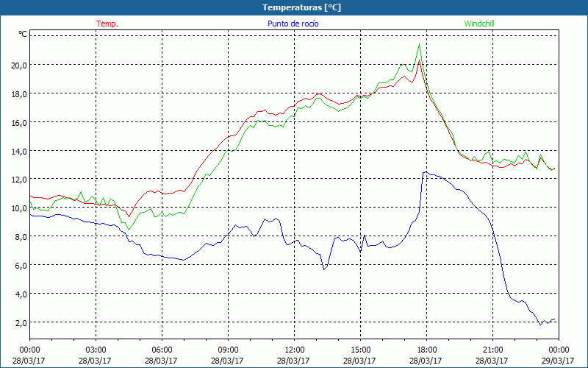Select the green 'Windchill' legend label
The width and height of the screenshot is (588, 368).
[479, 24]
